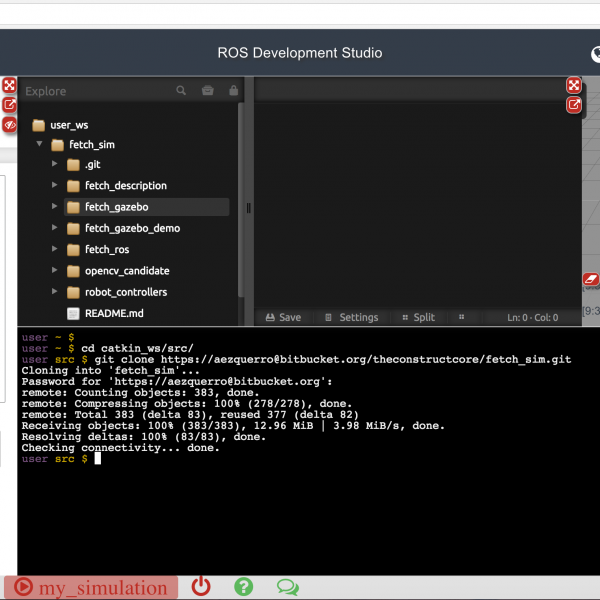Image resolution: width=600 pixels, height=600 pixels.
Task: Click the grid icon right of Split
Action: (x=461, y=317)
